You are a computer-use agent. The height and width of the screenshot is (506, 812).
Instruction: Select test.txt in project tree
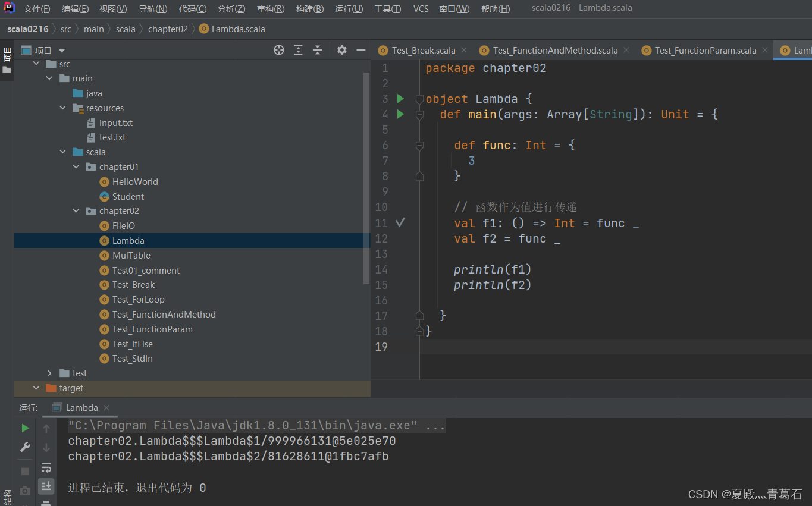(106, 137)
